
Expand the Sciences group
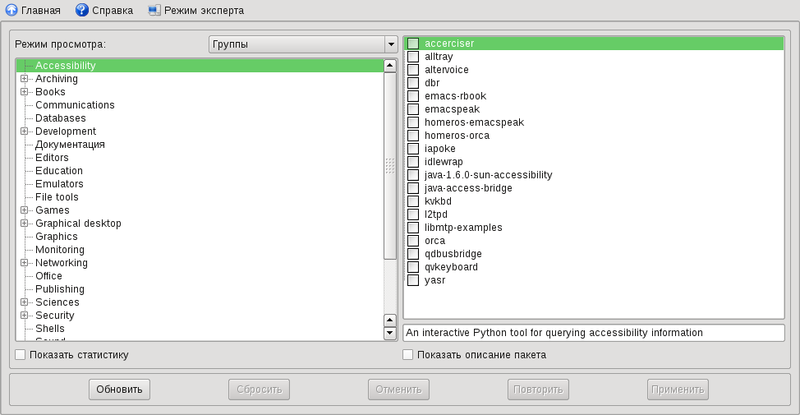click(x=24, y=302)
